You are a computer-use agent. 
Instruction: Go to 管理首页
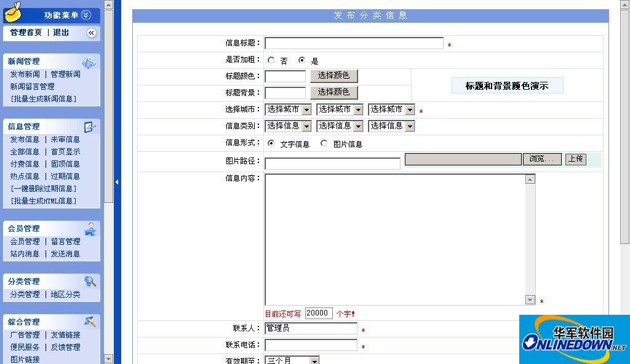26,33
